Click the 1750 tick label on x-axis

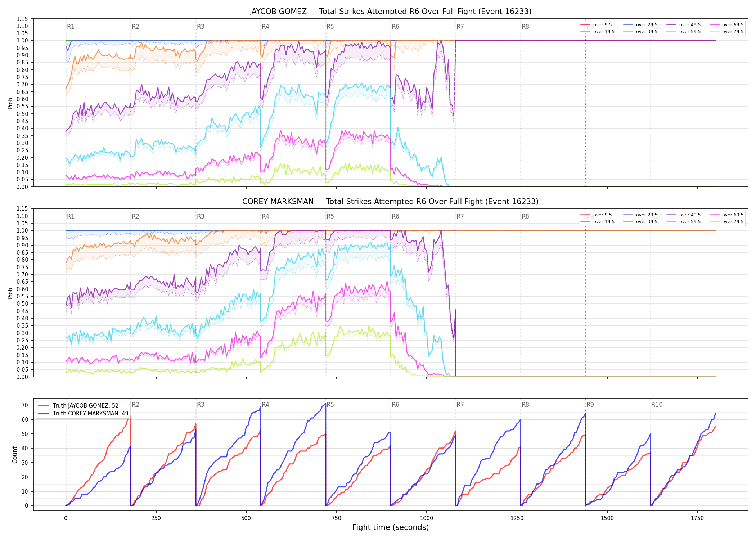[x=697, y=518]
